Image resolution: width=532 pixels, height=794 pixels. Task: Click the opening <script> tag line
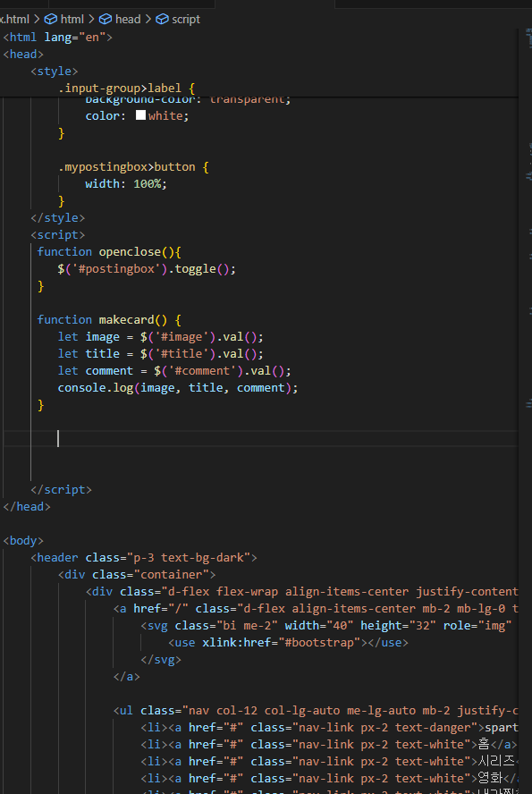(x=58, y=235)
